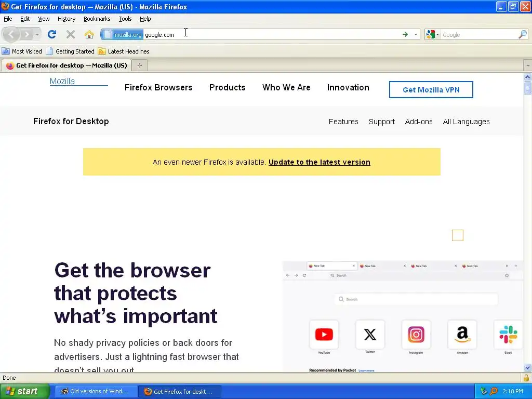
Task: Open the search engine selector Google icon
Action: click(432, 34)
